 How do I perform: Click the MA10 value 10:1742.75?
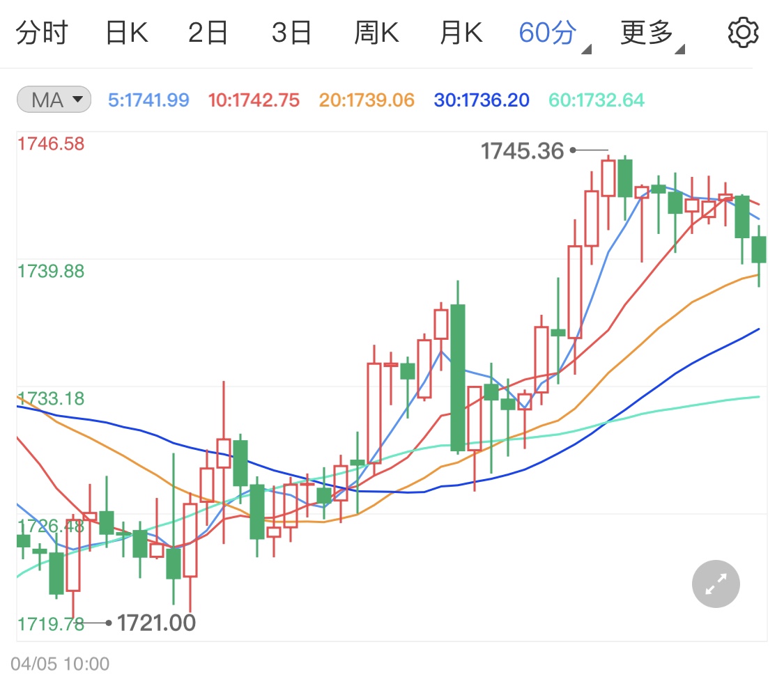pos(254,100)
